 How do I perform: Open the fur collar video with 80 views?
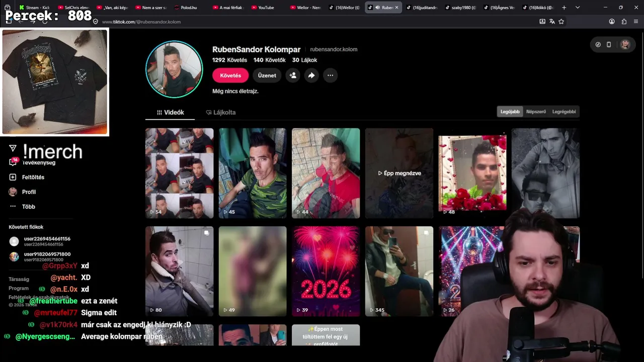[180, 271]
